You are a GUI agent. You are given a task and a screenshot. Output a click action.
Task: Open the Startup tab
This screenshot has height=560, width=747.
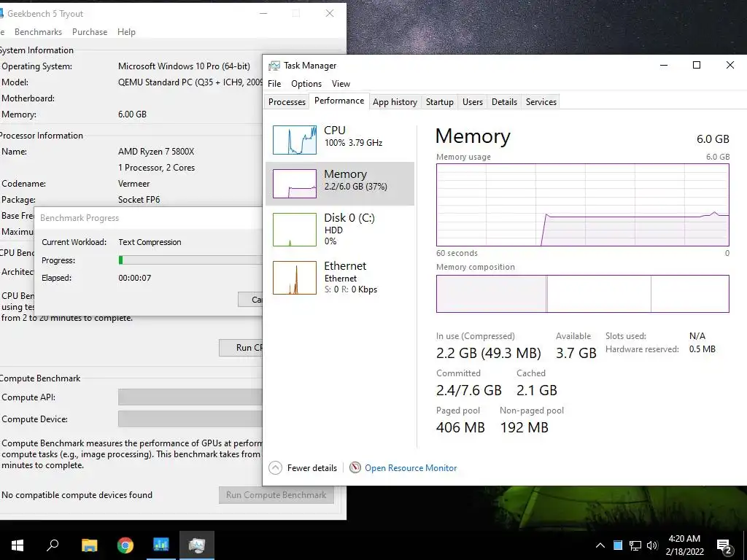pos(439,102)
